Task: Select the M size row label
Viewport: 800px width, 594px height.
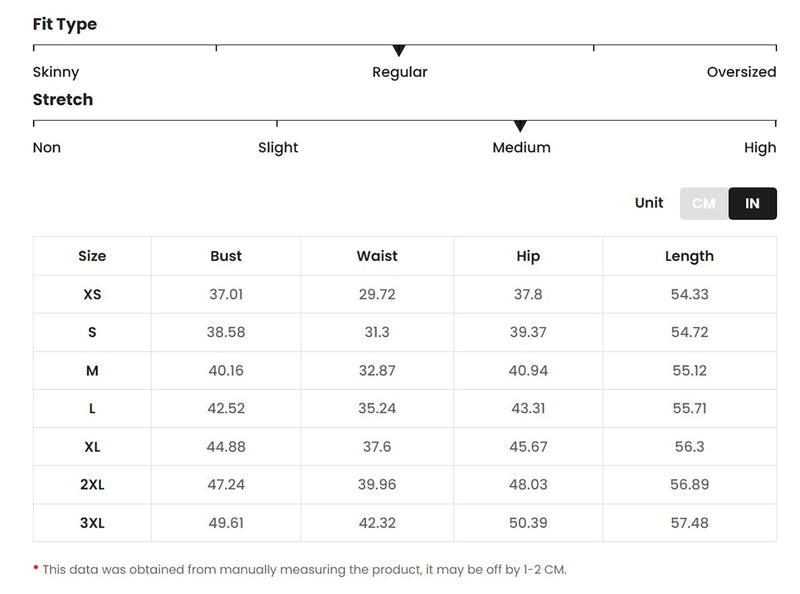Action: [92, 370]
